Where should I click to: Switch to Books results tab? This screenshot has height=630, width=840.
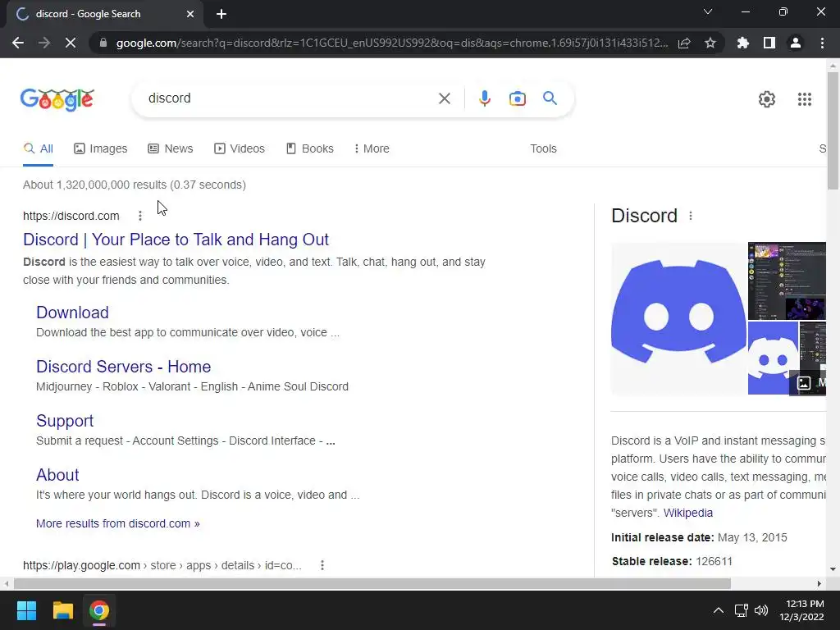[310, 149]
